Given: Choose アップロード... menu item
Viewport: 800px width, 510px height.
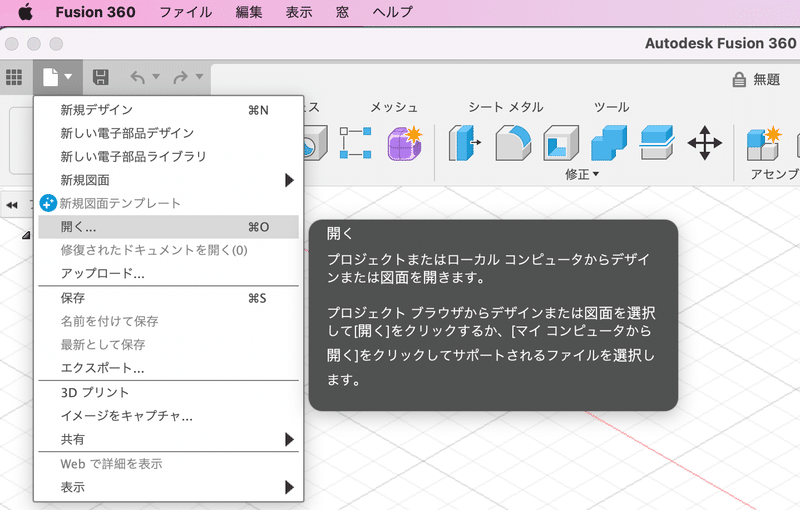Looking at the screenshot, I should [168, 273].
